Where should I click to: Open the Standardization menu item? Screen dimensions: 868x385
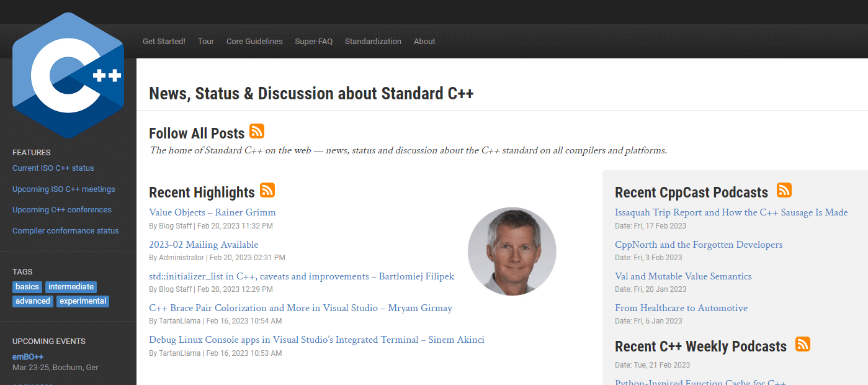pyautogui.click(x=373, y=42)
